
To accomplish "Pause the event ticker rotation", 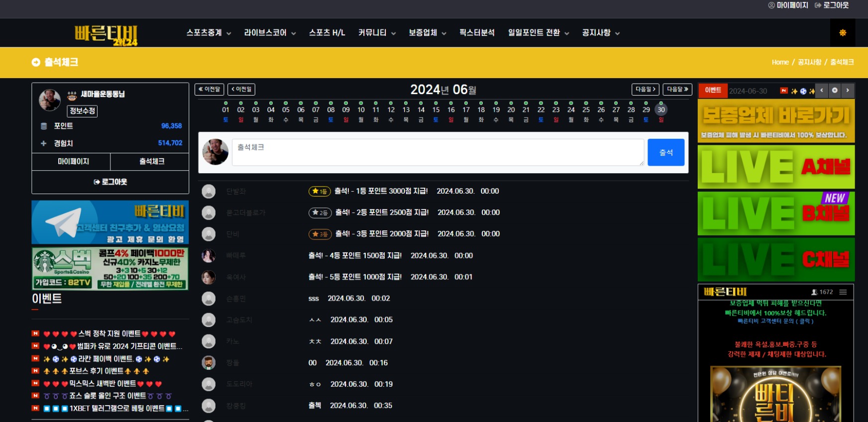I will tap(835, 90).
